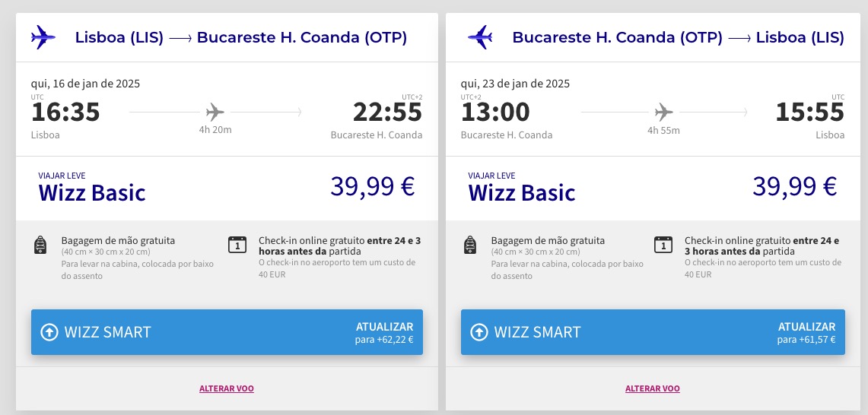Click the airplane icon beside Bucareste H. Coanda header
This screenshot has width=868, height=415.
(x=480, y=37)
